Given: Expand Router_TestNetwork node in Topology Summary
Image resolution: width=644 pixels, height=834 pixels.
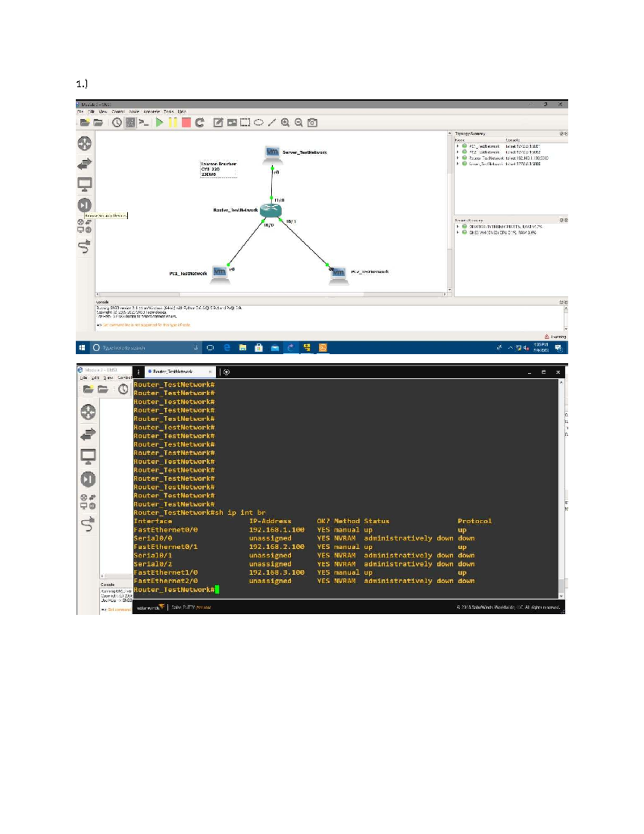Looking at the screenshot, I should click(x=458, y=158).
